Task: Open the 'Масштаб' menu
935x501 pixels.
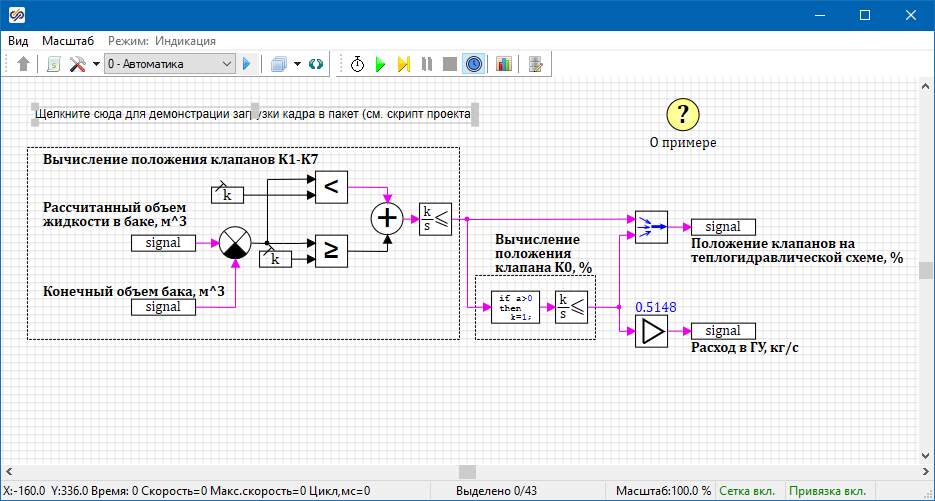Action: tap(68, 41)
